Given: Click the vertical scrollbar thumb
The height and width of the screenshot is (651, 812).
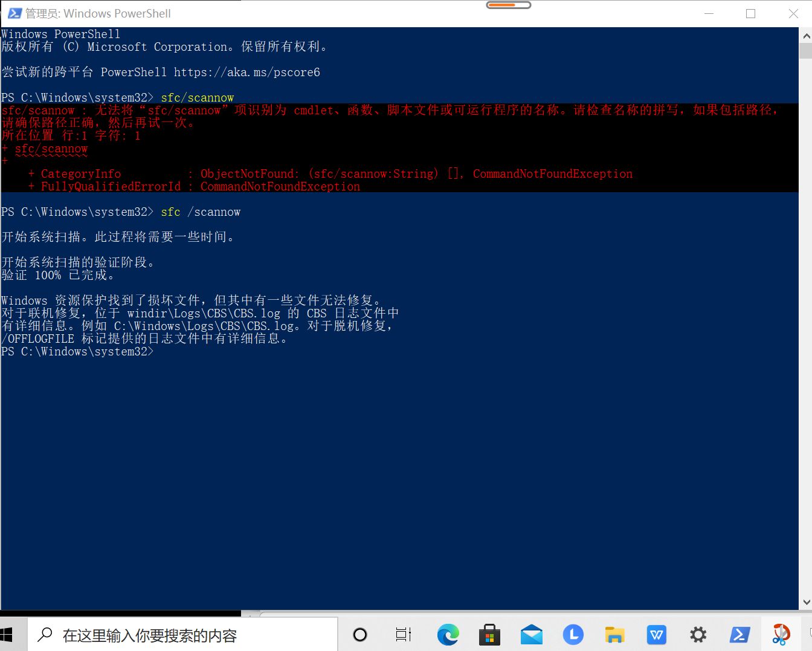Looking at the screenshot, I should 806,50.
